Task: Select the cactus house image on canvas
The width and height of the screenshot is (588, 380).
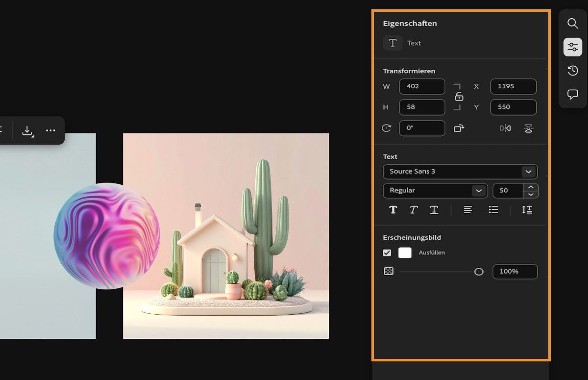Action: pyautogui.click(x=226, y=236)
